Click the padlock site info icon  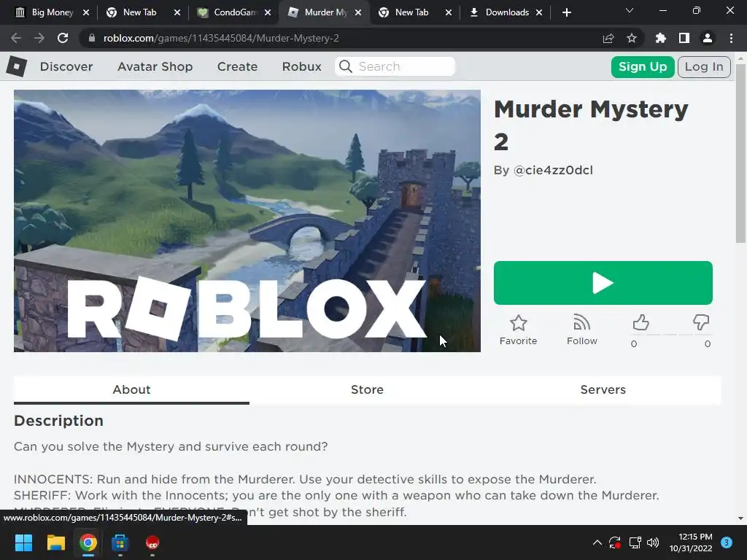pyautogui.click(x=91, y=38)
